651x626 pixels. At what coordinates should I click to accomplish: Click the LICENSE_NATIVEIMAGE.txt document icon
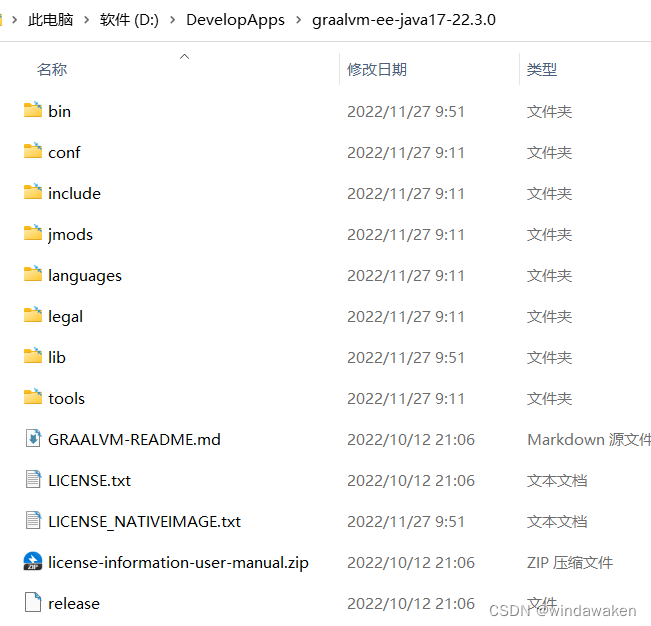point(33,520)
